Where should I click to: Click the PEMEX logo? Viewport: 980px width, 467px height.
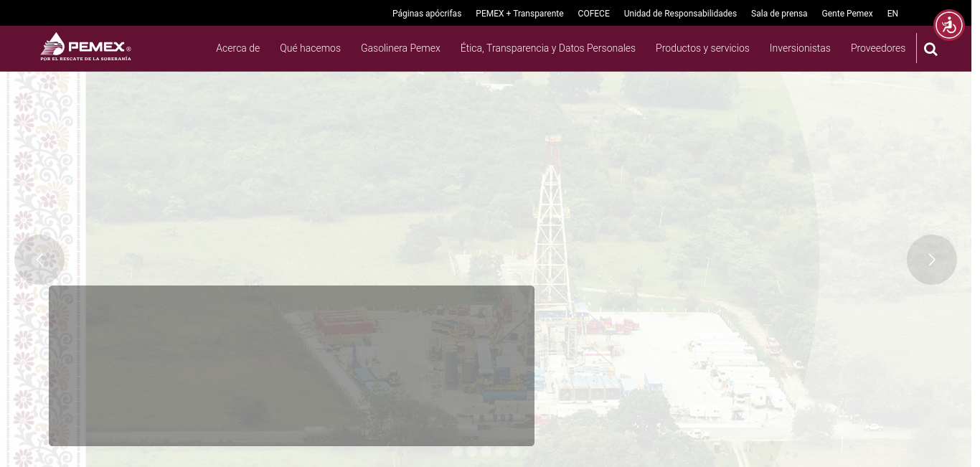point(85,47)
